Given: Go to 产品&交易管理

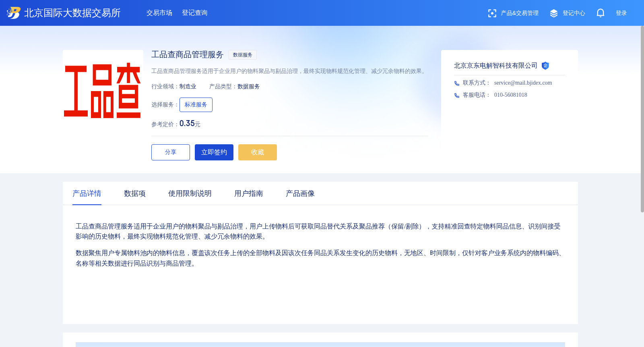Looking at the screenshot, I should tap(520, 13).
